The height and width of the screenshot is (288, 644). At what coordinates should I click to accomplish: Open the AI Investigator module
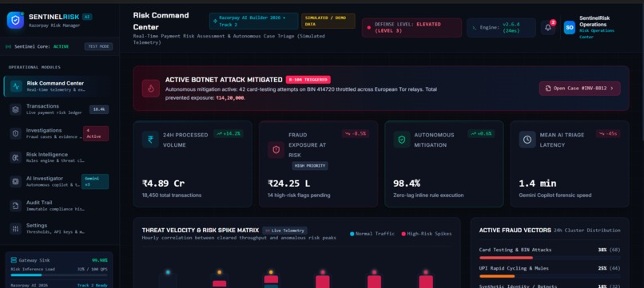[60, 181]
